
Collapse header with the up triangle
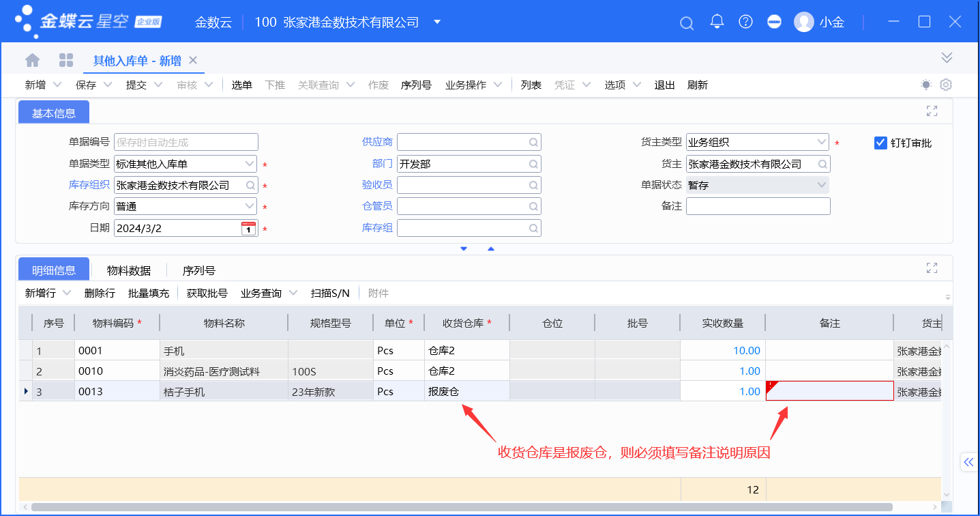(490, 249)
